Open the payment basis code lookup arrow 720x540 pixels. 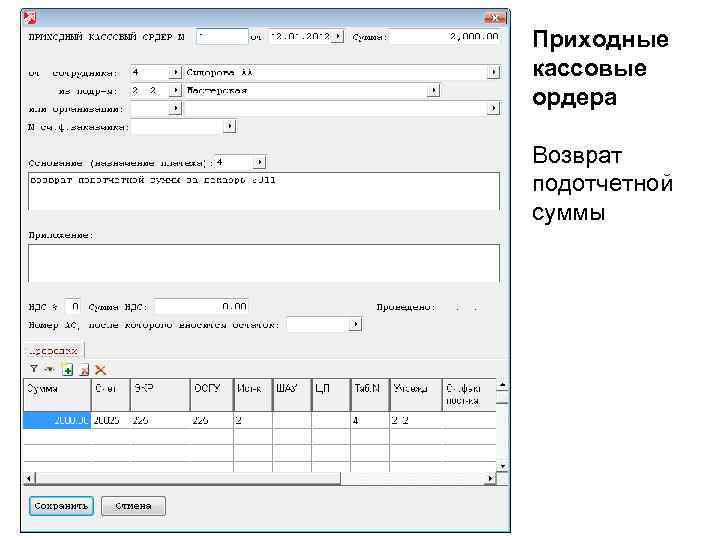pyautogui.click(x=259, y=162)
